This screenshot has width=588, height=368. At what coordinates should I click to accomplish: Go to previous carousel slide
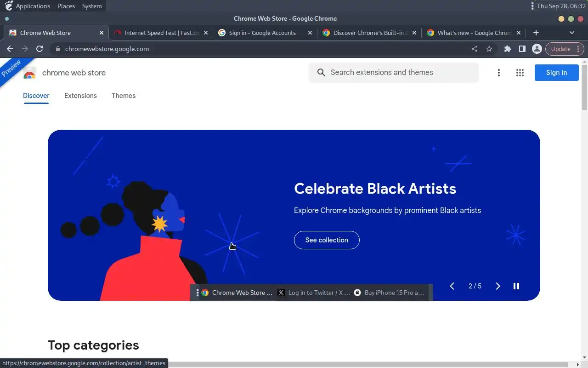[452, 286]
